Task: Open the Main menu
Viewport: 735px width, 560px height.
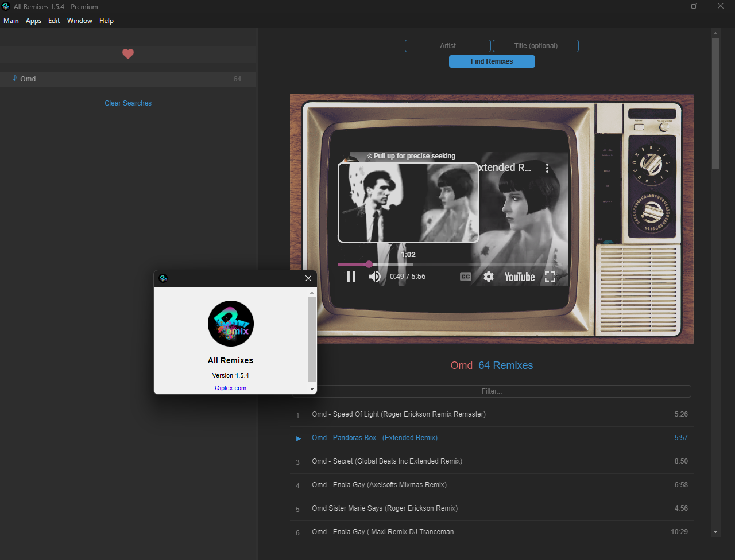Action: pyautogui.click(x=11, y=21)
